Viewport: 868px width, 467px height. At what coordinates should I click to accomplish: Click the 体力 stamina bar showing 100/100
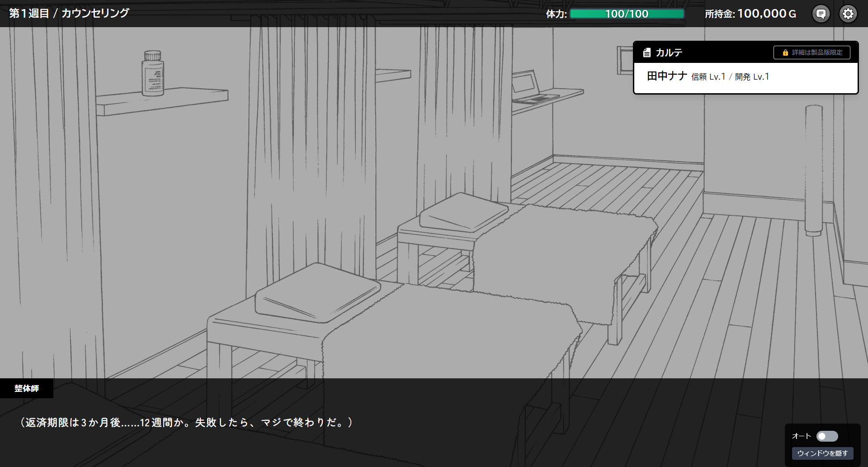point(627,14)
